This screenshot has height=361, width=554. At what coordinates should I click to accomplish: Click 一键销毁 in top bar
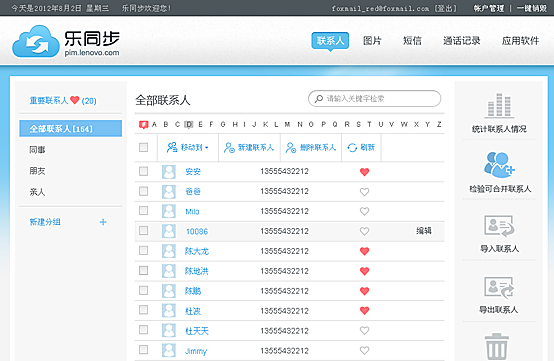pyautogui.click(x=532, y=8)
